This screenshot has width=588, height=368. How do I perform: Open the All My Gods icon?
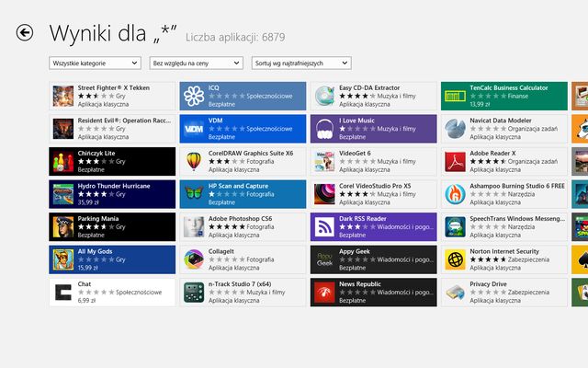(x=63, y=259)
